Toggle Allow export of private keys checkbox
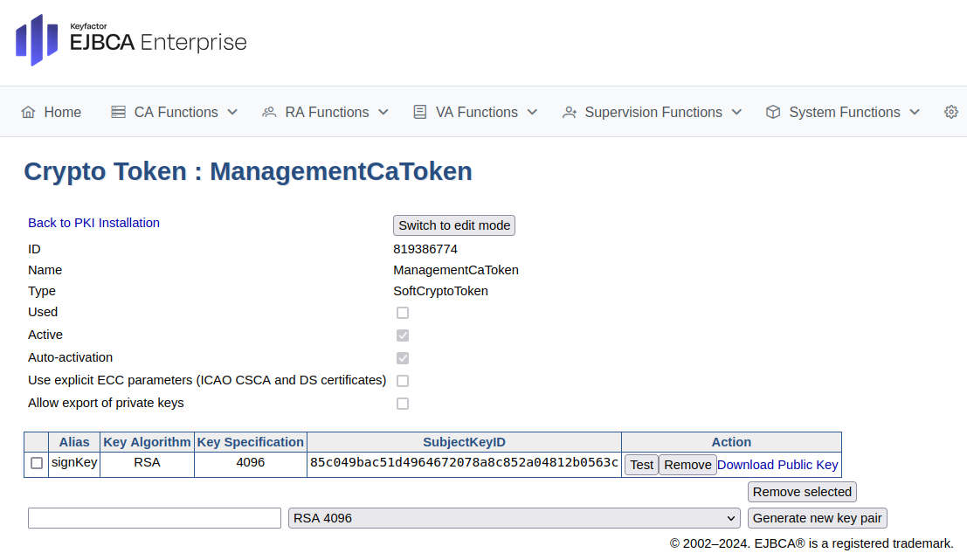This screenshot has width=967, height=560. [x=403, y=404]
